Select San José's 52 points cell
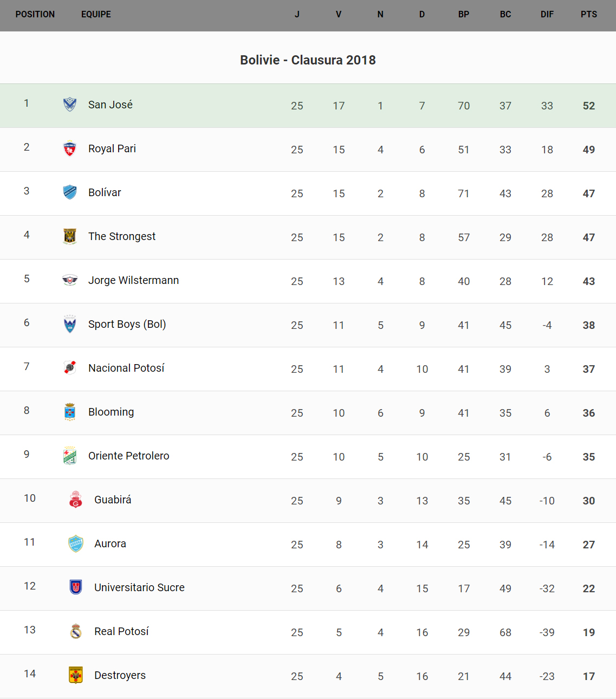This screenshot has height=699, width=616. 588,106
